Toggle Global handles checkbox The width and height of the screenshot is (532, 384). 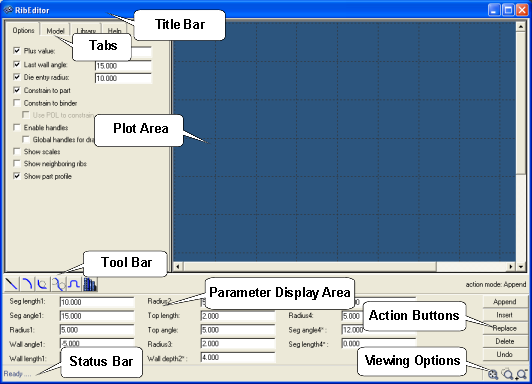tap(26, 139)
